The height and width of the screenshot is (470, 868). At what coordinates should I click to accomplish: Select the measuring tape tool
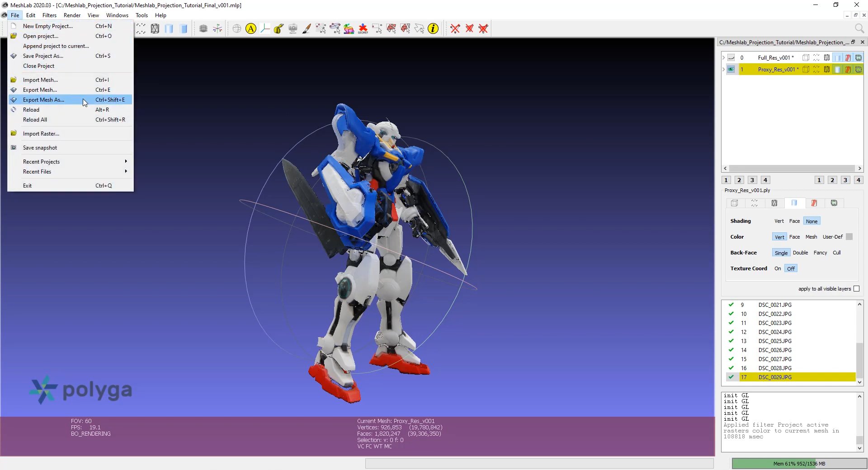pos(279,29)
